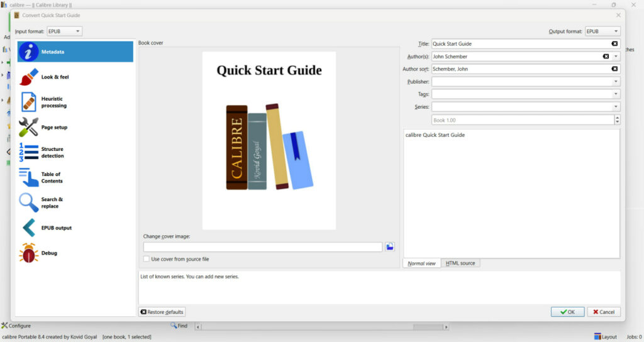Clear the Author(s) field
Image resolution: width=644 pixels, height=342 pixels.
(606, 56)
